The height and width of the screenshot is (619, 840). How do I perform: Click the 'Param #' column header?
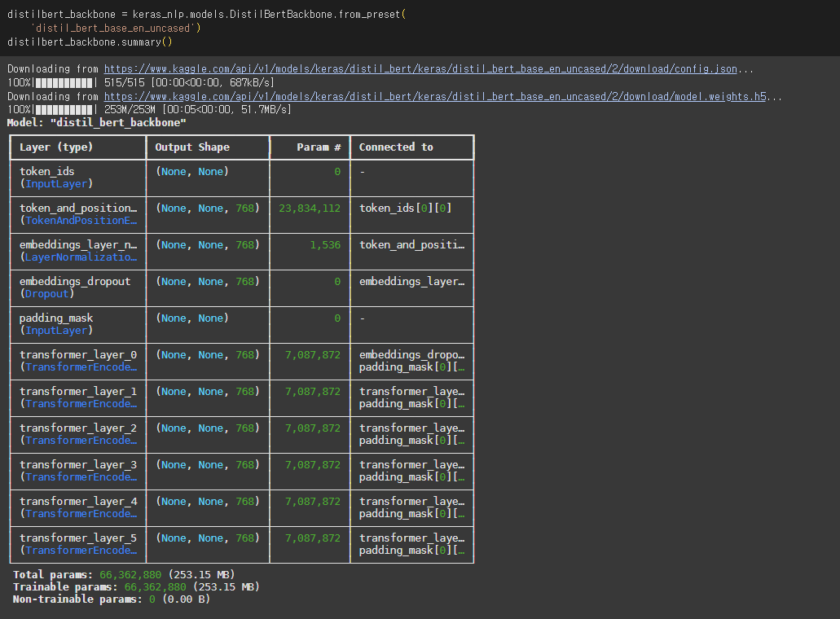click(319, 147)
